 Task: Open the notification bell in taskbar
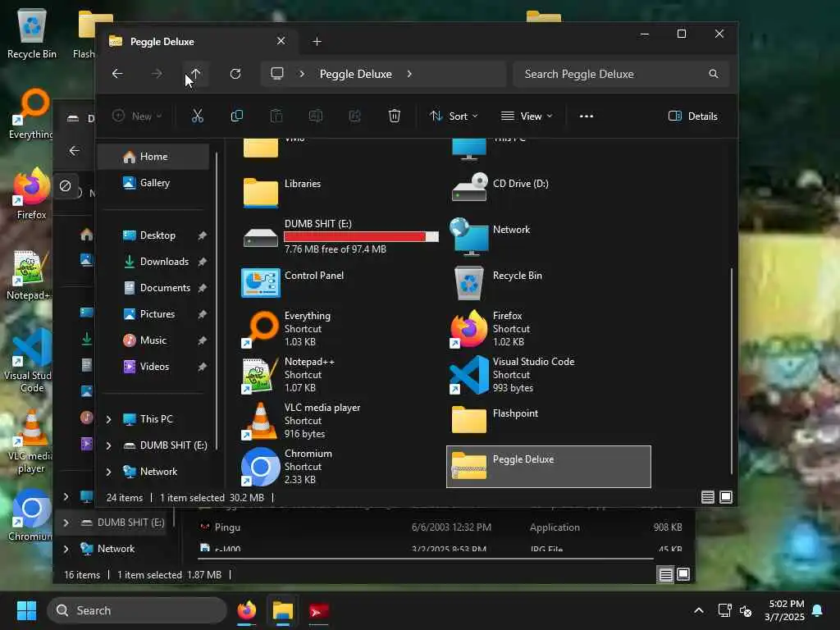(818, 610)
